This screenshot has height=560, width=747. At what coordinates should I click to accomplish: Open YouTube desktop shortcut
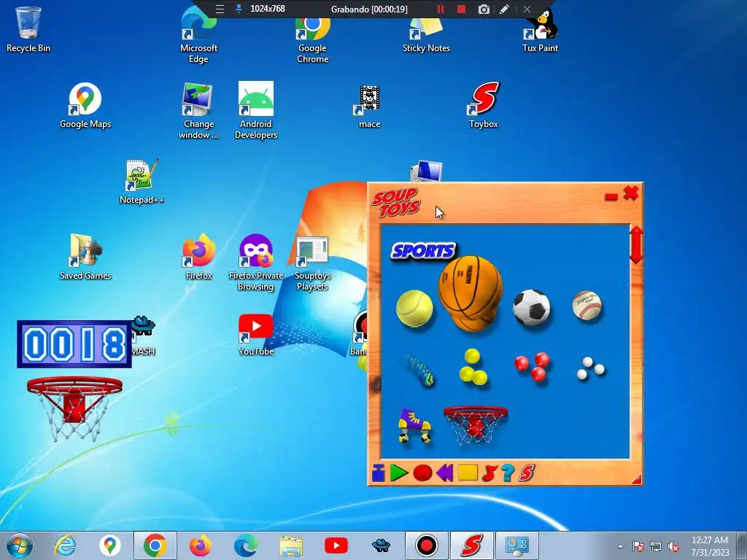(x=256, y=335)
